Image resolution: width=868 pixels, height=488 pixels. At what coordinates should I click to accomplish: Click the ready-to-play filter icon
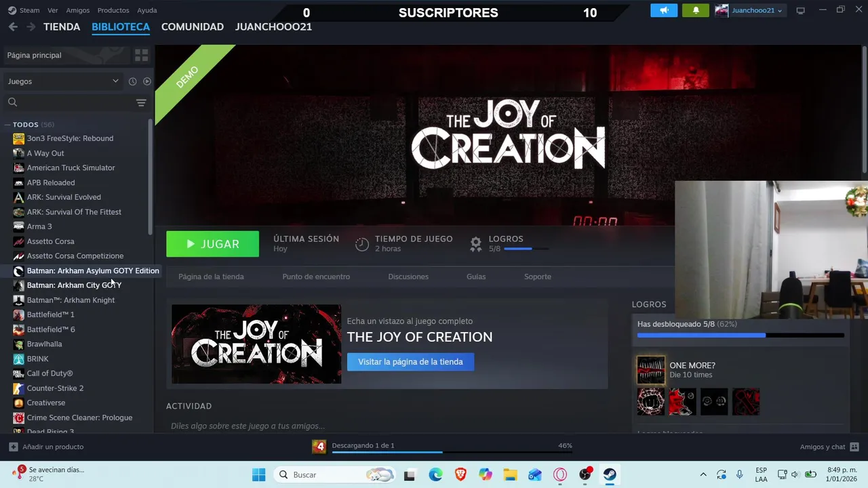tap(146, 81)
